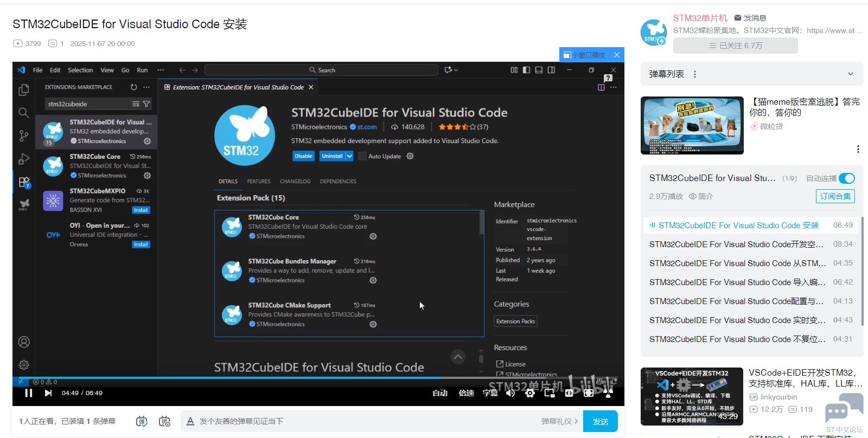Open the View menu in VS Code
Viewport: 868px width, 438px height.
[107, 70]
